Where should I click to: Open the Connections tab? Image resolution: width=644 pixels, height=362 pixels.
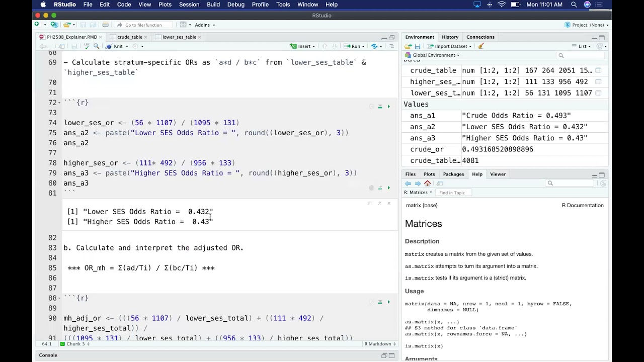[480, 37]
